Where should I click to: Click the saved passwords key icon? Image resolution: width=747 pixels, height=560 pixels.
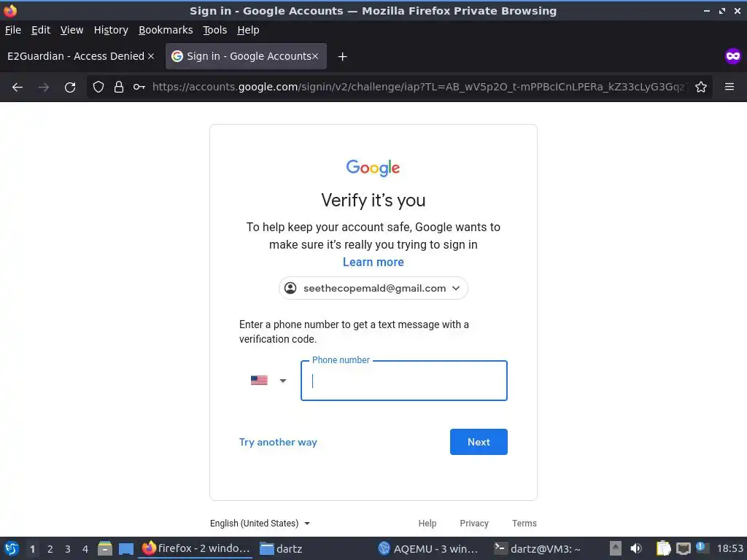[139, 87]
